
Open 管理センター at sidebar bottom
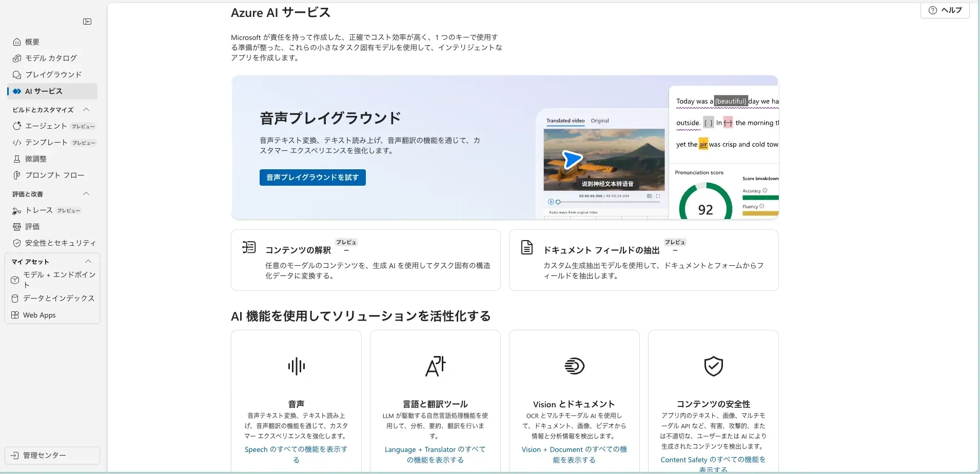[x=45, y=456]
